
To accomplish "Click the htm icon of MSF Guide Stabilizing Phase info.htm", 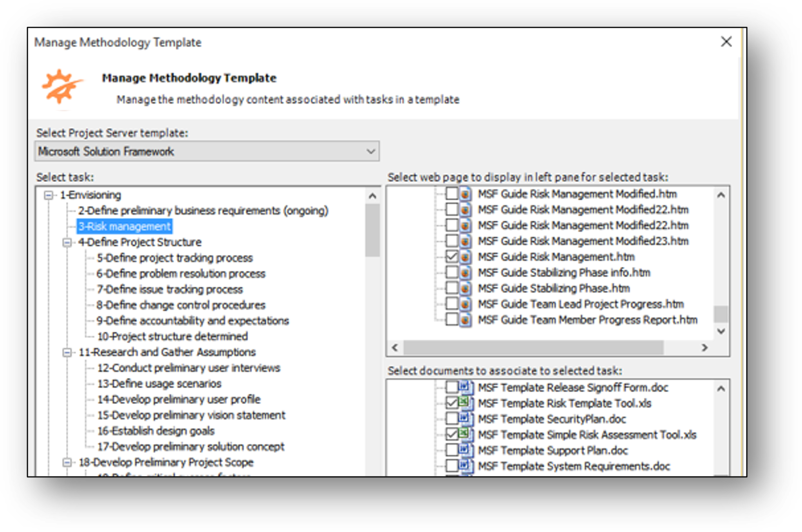I will click(x=465, y=272).
